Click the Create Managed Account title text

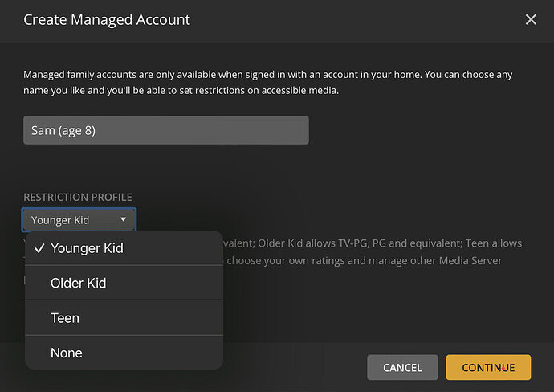[x=107, y=19]
